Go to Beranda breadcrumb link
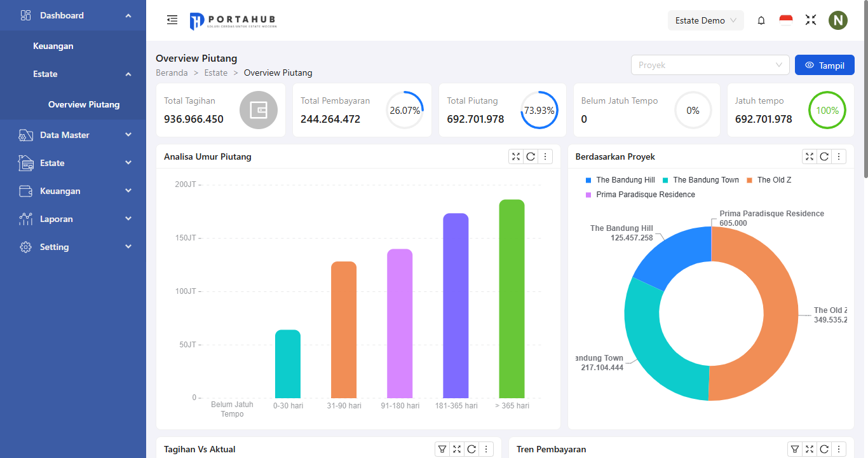Viewport: 868px width, 458px height. pos(172,73)
